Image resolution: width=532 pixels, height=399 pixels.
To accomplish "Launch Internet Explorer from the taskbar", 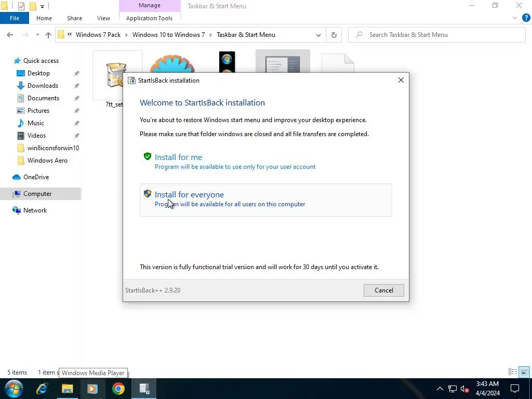I will (42, 389).
